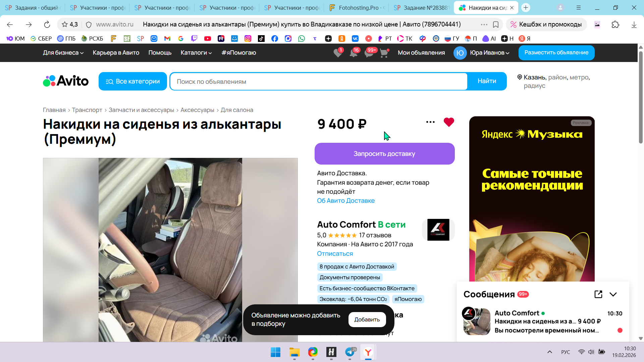Click the Avito logo
Image resolution: width=644 pixels, height=362 pixels.
(x=66, y=81)
